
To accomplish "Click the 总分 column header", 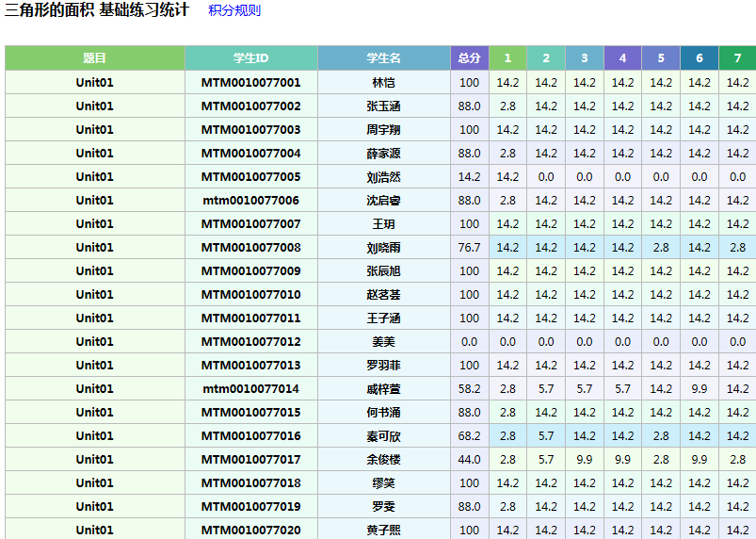I will point(470,58).
